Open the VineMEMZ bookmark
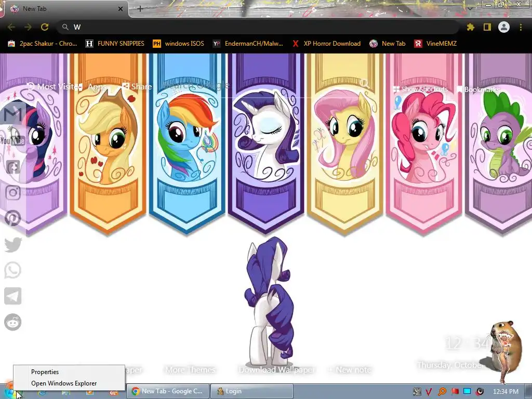This screenshot has width=532, height=399. [x=436, y=44]
